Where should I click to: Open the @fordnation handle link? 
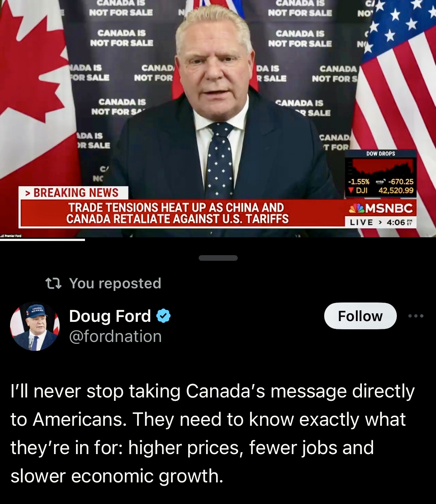click(116, 336)
